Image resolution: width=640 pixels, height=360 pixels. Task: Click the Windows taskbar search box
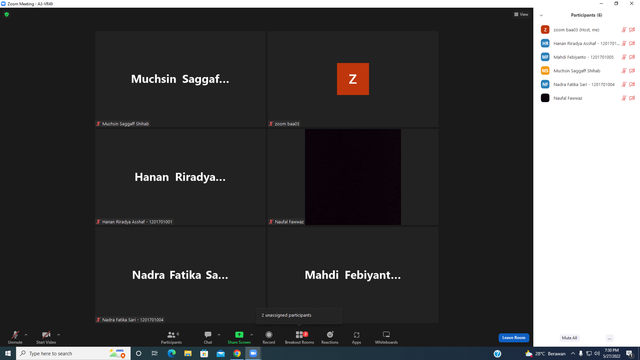(73, 353)
